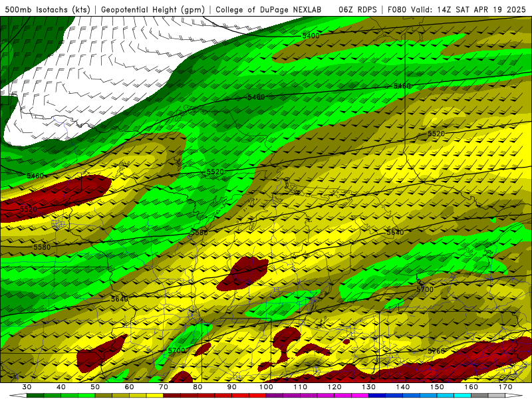Select the bright yellow swatch just before 70
The image size is (532, 399).
click(155, 396)
